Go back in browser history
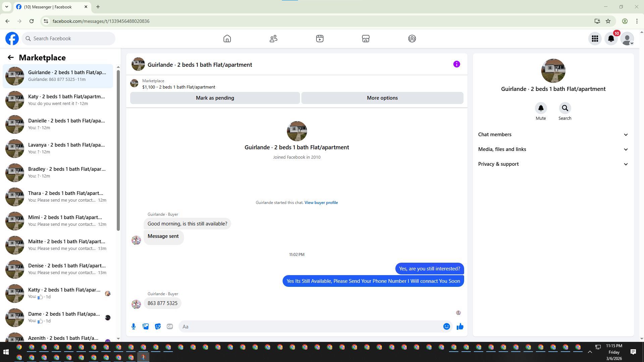Screen dimensions: 644x362 (x=7, y=21)
